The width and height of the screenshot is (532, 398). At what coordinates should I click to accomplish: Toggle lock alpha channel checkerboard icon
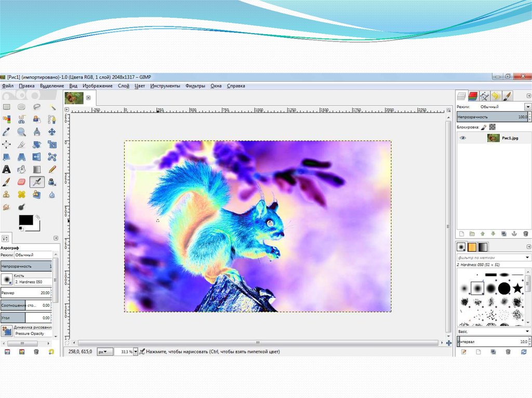pyautogui.click(x=492, y=127)
